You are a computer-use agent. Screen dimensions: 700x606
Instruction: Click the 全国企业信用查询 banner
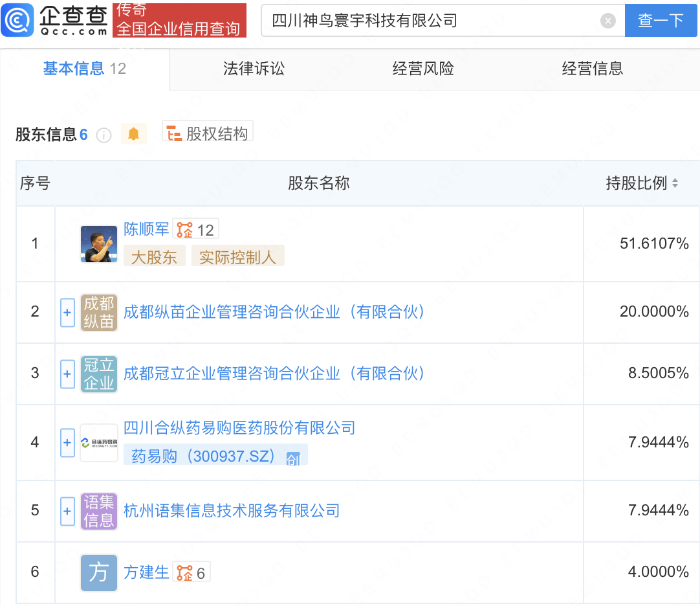[179, 20]
